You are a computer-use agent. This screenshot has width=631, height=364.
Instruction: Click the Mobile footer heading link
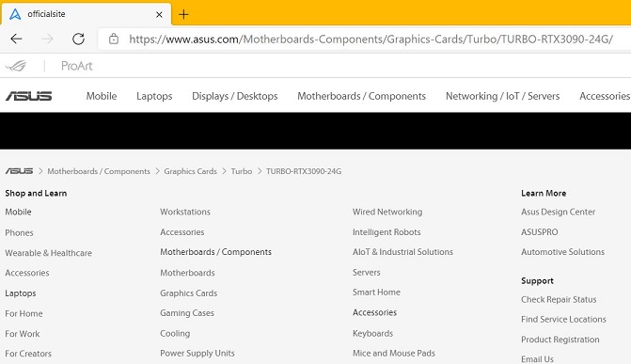coord(18,212)
